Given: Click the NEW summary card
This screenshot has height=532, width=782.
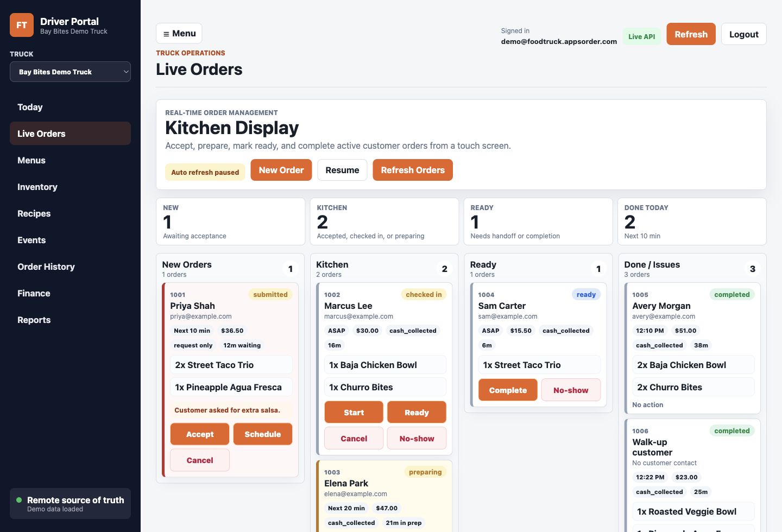Looking at the screenshot, I should pos(230,221).
